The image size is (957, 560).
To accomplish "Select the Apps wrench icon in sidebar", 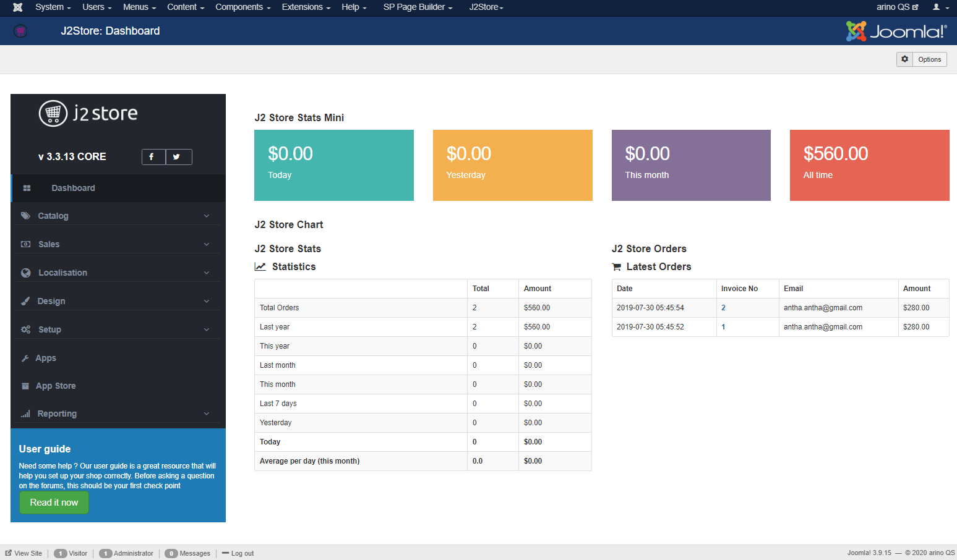I will click(25, 358).
